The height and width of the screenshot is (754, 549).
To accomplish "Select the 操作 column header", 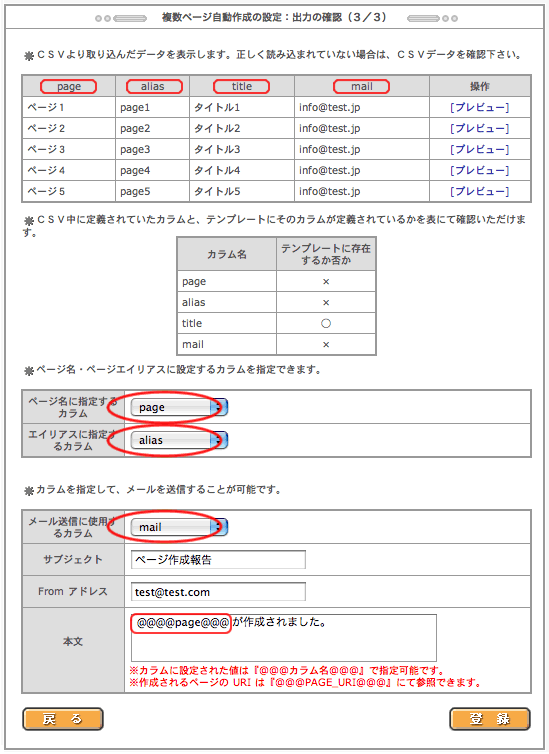I will (x=480, y=87).
